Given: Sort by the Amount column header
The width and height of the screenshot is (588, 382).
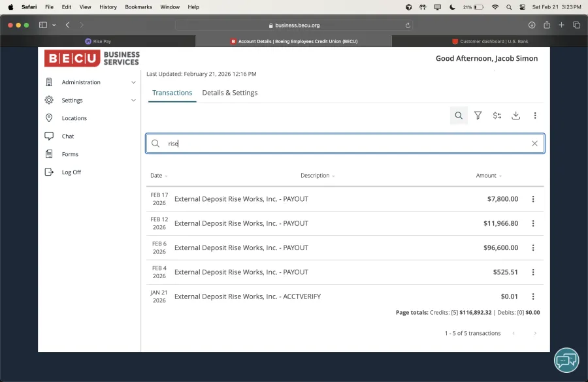Looking at the screenshot, I should click(x=489, y=176).
